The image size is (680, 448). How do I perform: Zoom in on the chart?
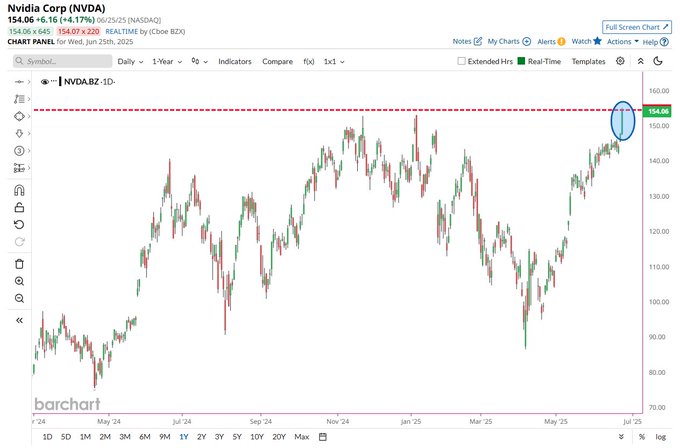coord(19,281)
